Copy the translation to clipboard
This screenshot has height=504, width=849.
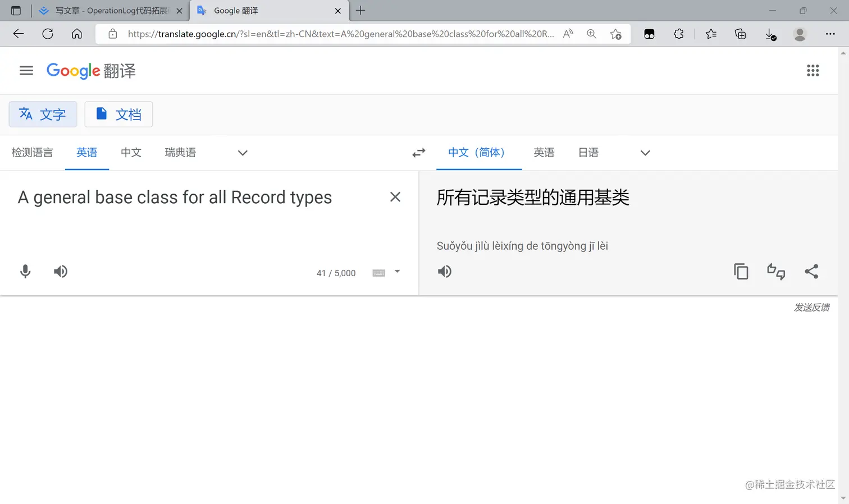(x=741, y=272)
